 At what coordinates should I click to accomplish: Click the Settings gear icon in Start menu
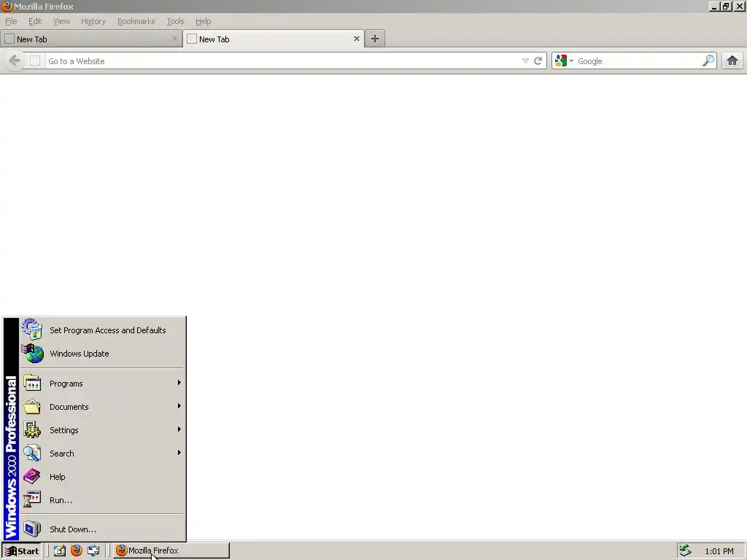[32, 429]
